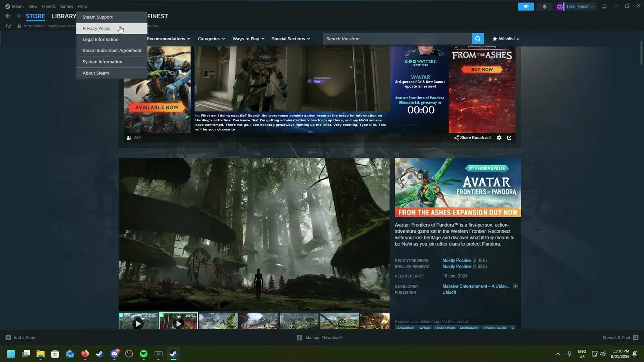
Task: Open Task View on the taskbar
Action: pos(26,354)
